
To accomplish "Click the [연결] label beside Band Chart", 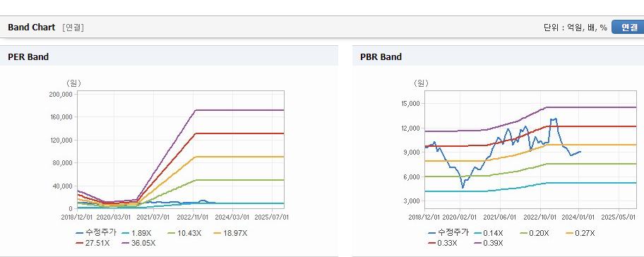I will point(73,28).
